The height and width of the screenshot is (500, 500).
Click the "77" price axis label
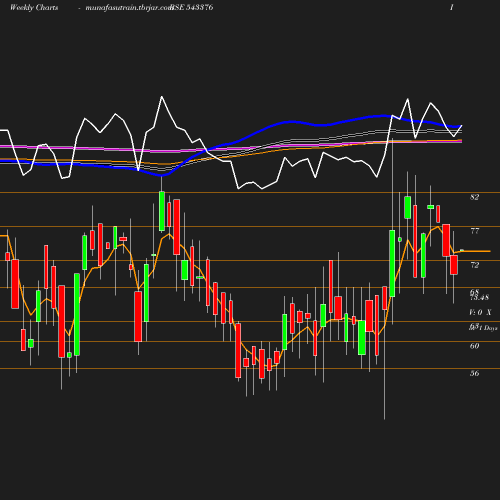point(474,231)
